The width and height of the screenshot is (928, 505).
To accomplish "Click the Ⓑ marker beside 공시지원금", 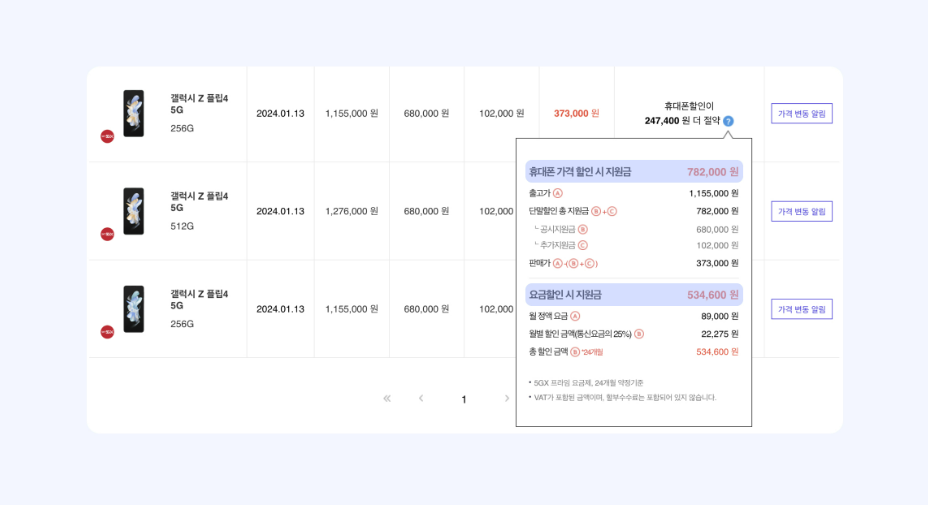I will point(583,229).
